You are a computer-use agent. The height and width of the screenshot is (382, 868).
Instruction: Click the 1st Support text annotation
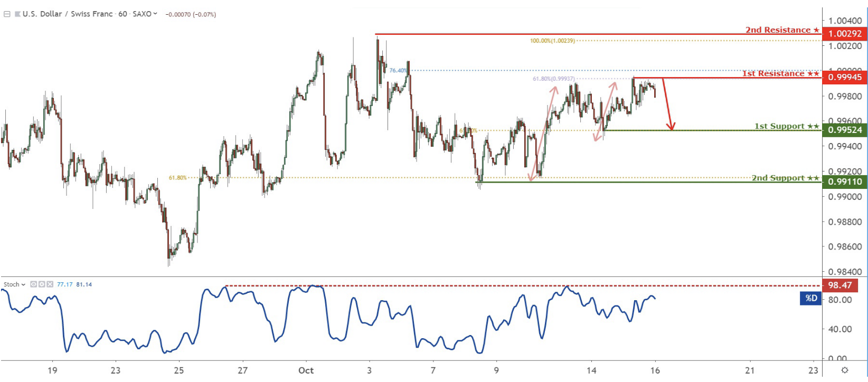[x=786, y=126]
